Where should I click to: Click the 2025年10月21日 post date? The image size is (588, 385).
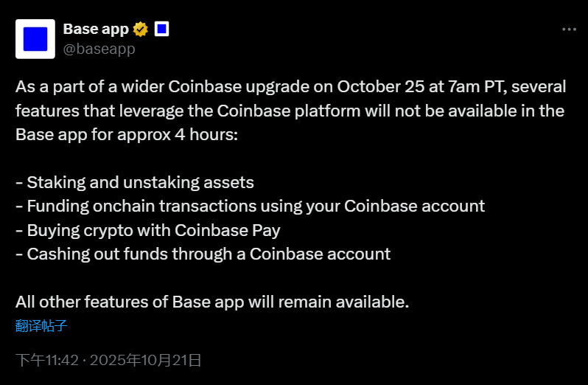[144, 360]
